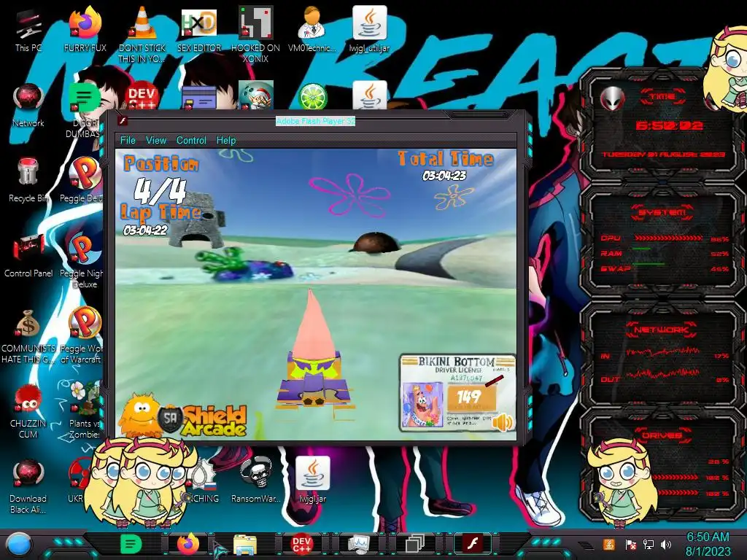The image size is (747, 560).
Task: Open the network tray icon
Action: pyautogui.click(x=648, y=544)
